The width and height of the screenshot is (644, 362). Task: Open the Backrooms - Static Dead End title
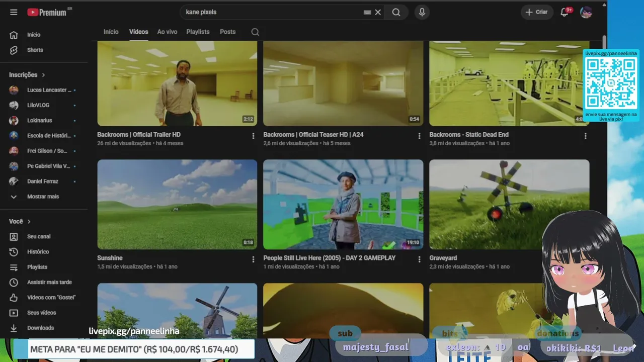pos(469,135)
